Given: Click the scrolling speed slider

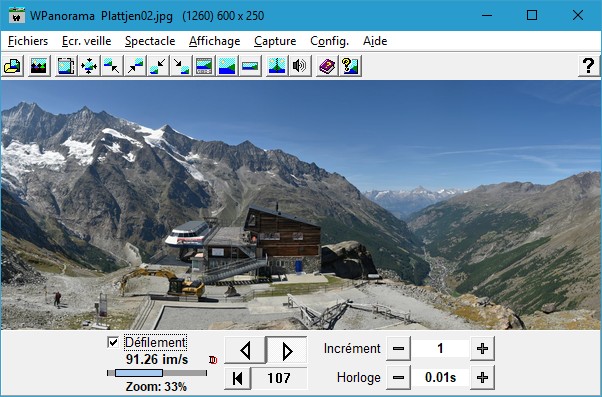Looking at the screenshot, I should tap(157, 373).
